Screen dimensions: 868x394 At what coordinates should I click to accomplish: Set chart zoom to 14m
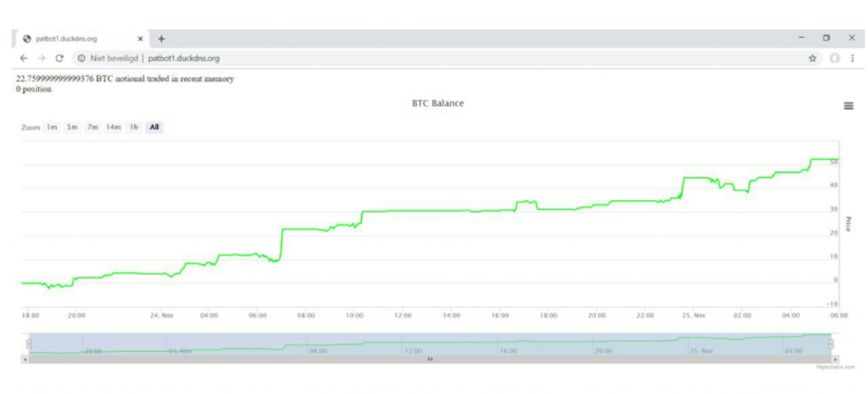coord(113,127)
